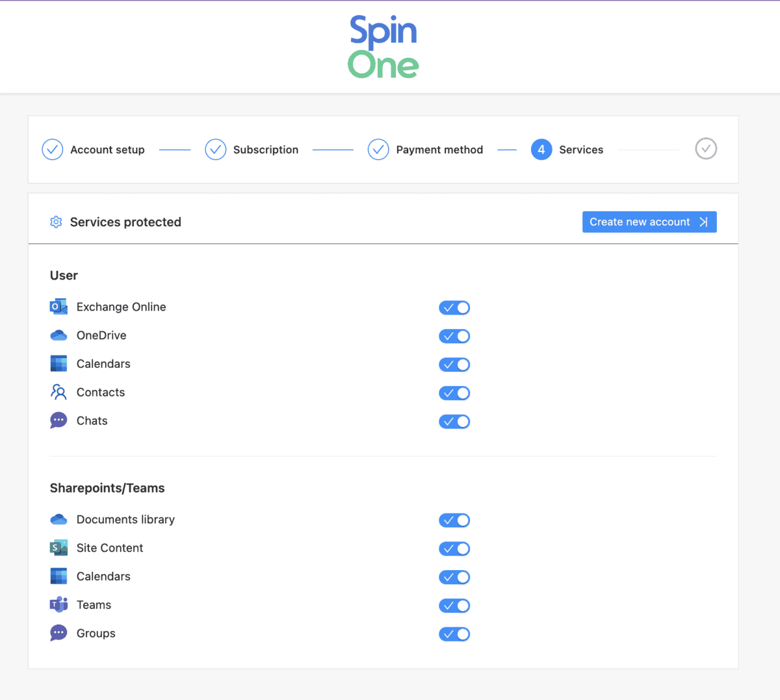The image size is (780, 700).
Task: Select the Payment method step
Action: point(426,149)
